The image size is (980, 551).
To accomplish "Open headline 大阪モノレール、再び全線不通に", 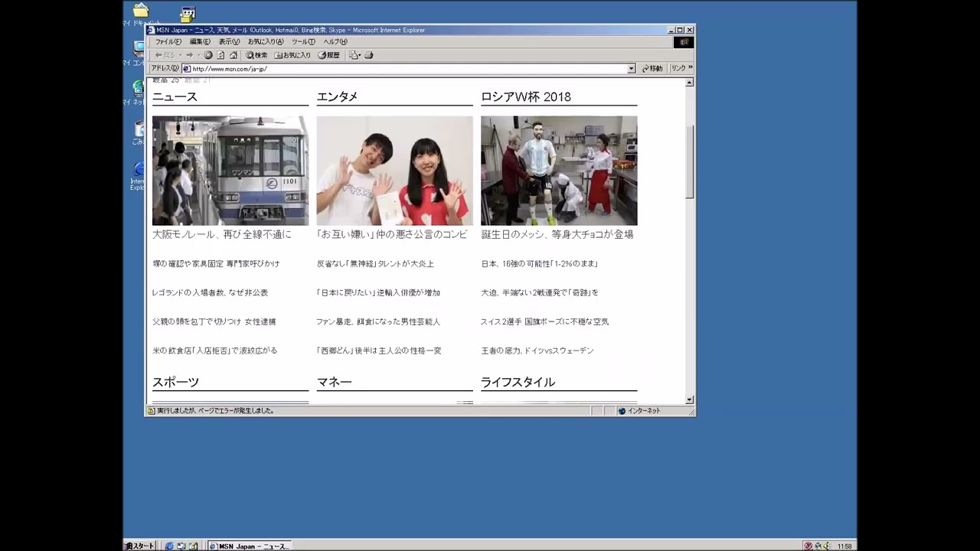I will click(x=222, y=234).
